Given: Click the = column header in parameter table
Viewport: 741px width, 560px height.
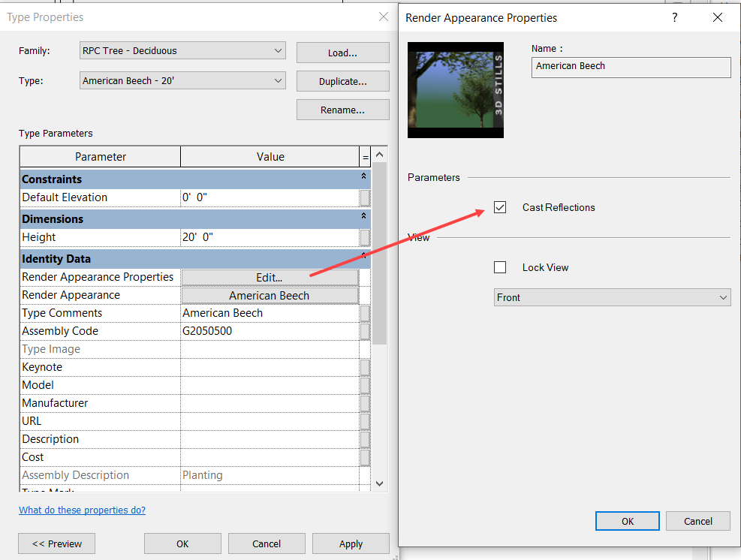Looking at the screenshot, I should coord(365,157).
